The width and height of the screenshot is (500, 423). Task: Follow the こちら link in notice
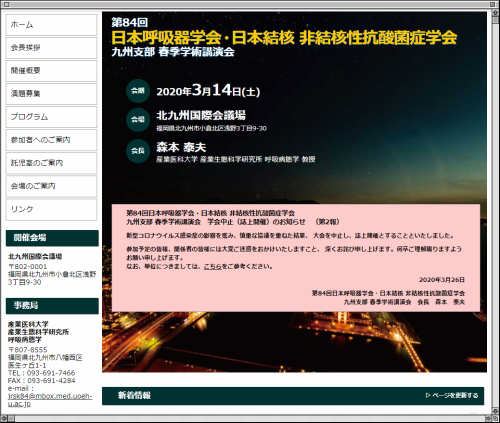pyautogui.click(x=213, y=266)
